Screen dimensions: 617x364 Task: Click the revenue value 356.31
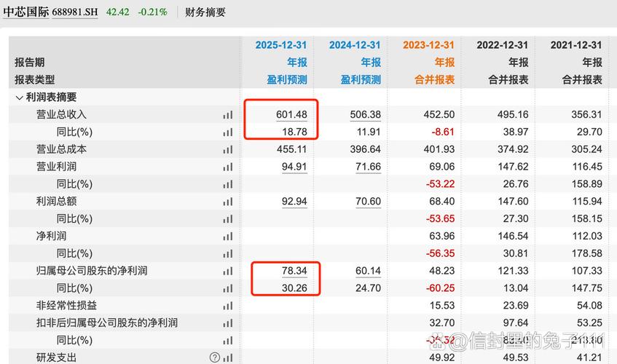click(586, 114)
